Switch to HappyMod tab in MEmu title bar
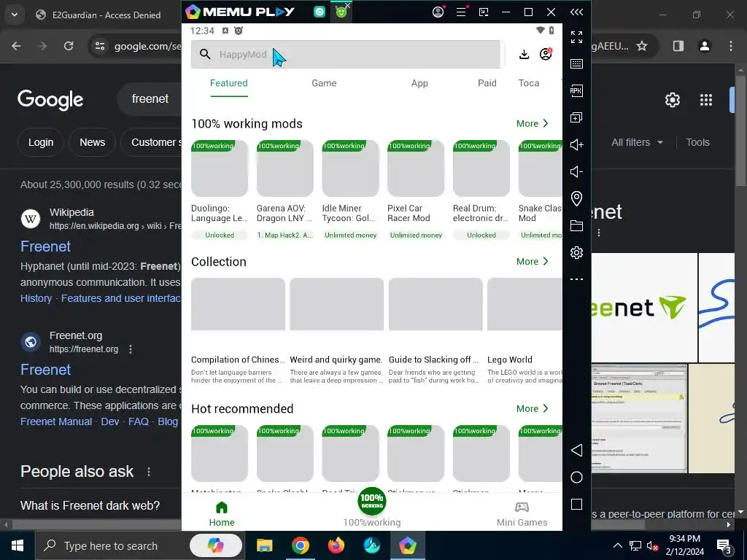The width and height of the screenshot is (747, 560). (341, 12)
